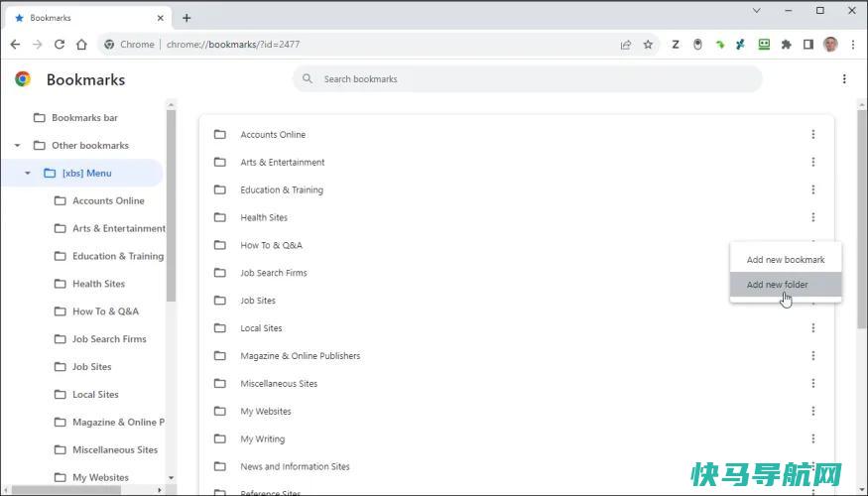The height and width of the screenshot is (496, 868).
Task: Choose Add new bookmark in context menu
Action: (786, 260)
